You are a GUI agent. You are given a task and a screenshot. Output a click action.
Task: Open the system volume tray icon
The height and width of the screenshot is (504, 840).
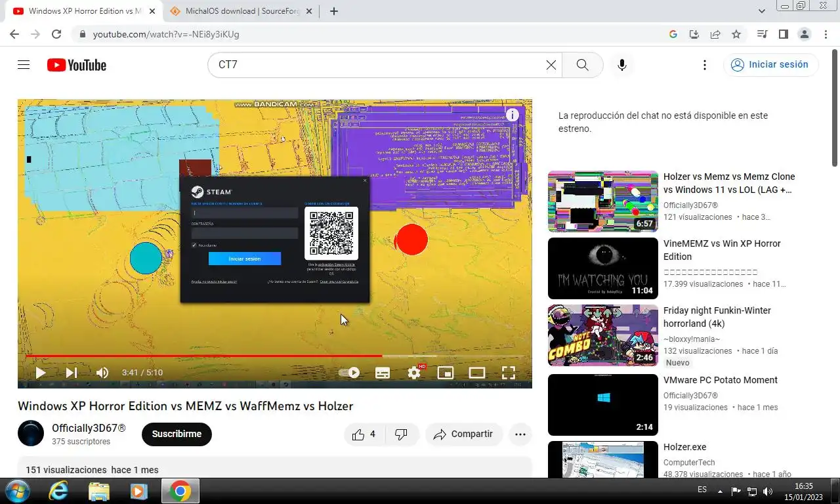tap(768, 491)
